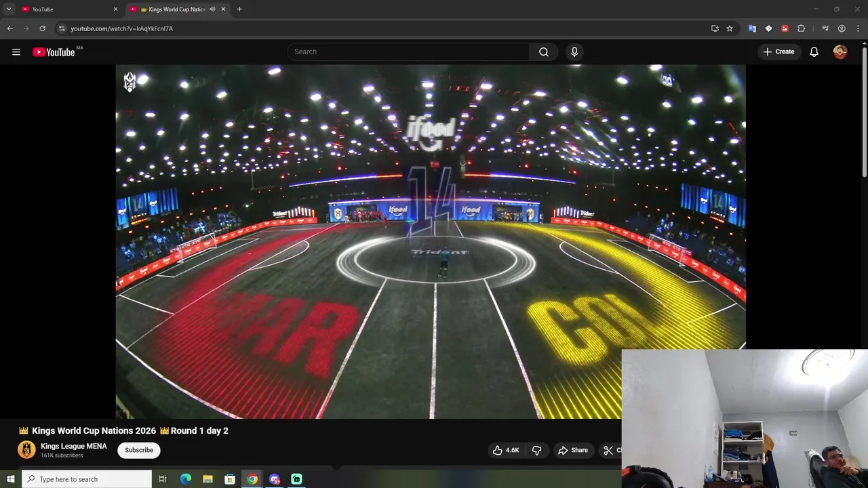Open the Google Translate extension

point(752,28)
